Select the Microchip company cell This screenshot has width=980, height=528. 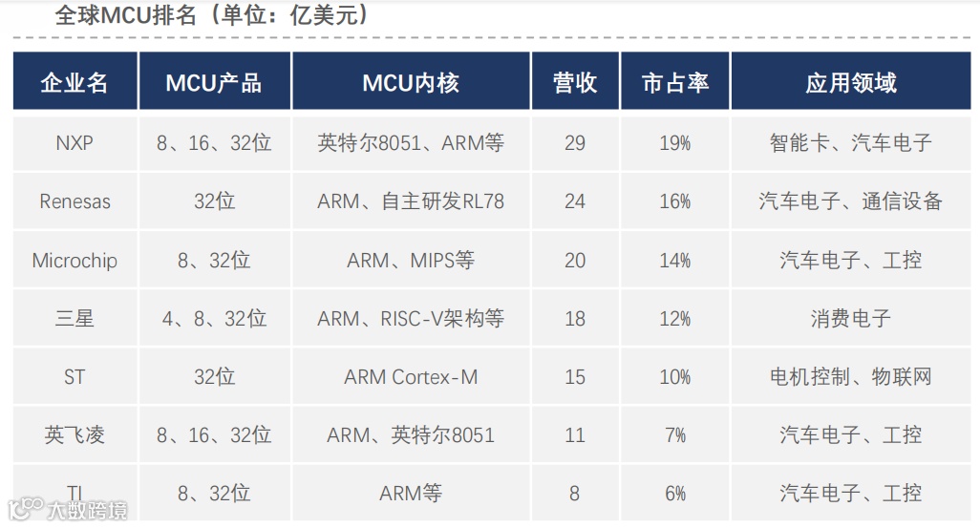click(x=75, y=260)
